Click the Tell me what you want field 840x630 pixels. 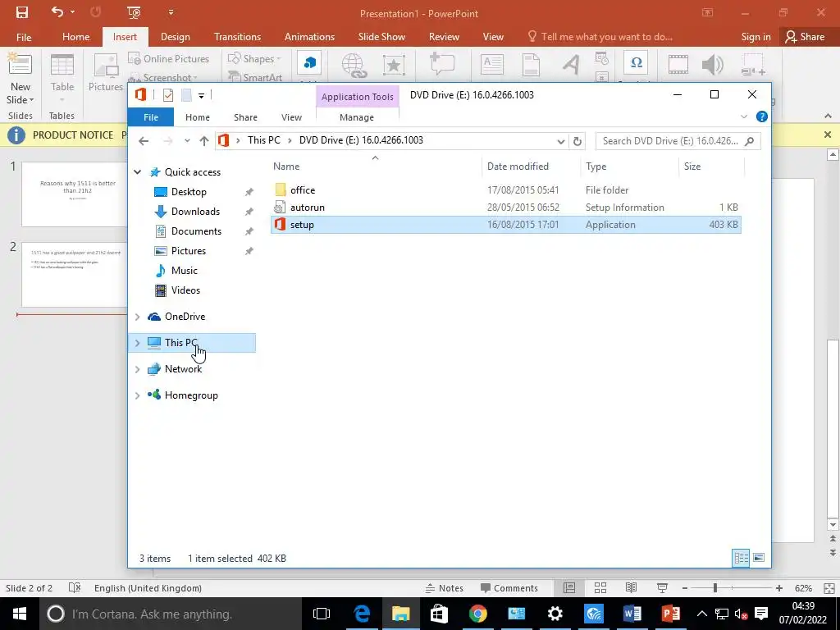tap(600, 37)
